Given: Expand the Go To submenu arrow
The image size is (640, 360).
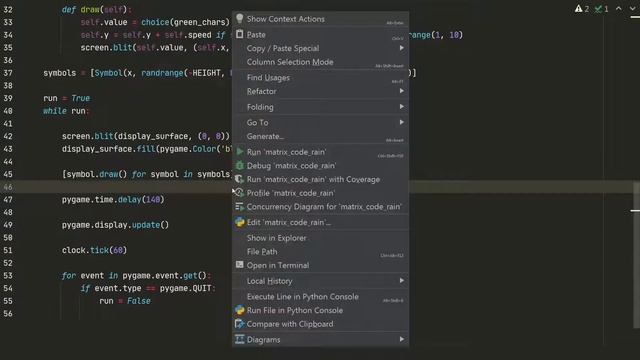Looking at the screenshot, I should pos(402,122).
